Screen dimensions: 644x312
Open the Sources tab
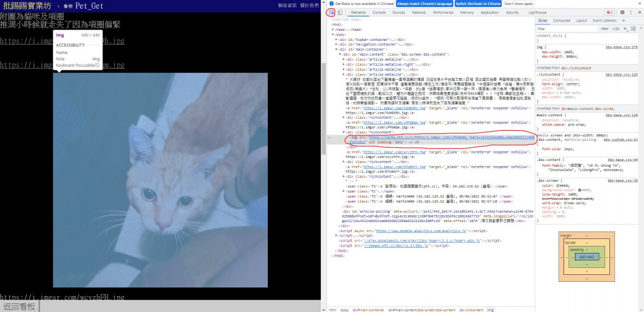click(x=398, y=13)
